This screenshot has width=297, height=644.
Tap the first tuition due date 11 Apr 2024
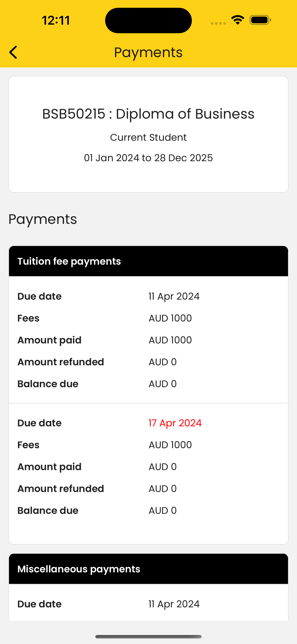pyautogui.click(x=174, y=296)
